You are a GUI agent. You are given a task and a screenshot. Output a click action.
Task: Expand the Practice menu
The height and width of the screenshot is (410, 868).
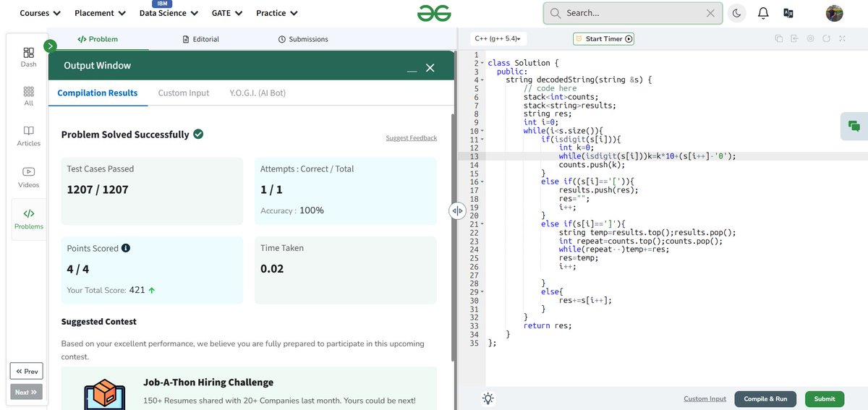pos(277,13)
